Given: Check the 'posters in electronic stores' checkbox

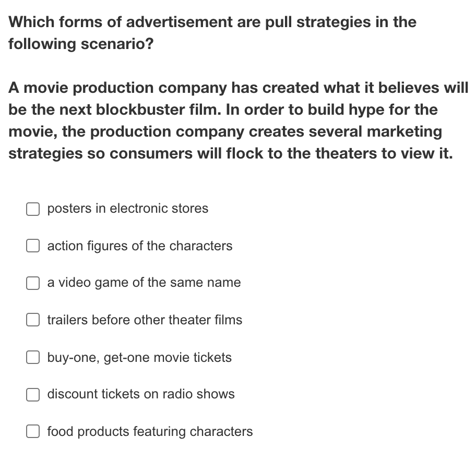Looking at the screenshot, I should pos(33,209).
